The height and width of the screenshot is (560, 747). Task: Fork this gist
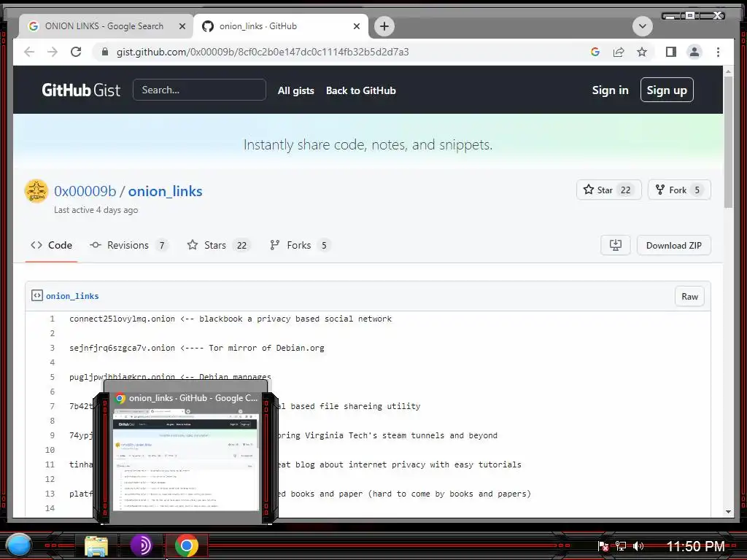pos(671,190)
